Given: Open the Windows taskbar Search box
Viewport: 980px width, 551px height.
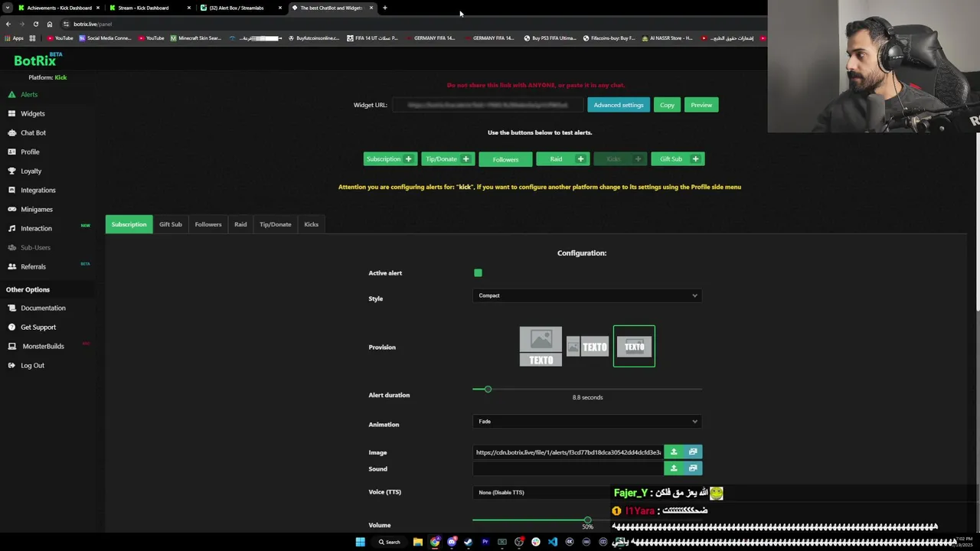Looking at the screenshot, I should (389, 542).
